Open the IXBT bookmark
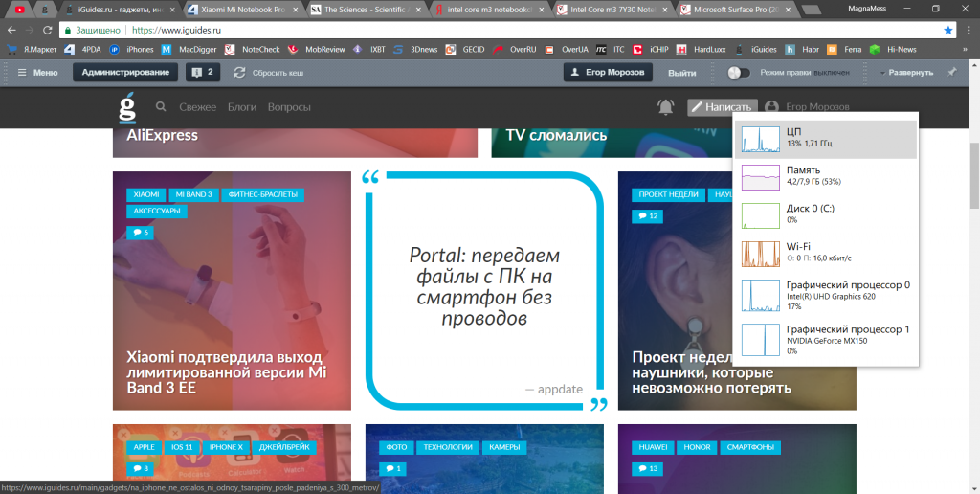Screen dimensions: 980x494 [369, 50]
